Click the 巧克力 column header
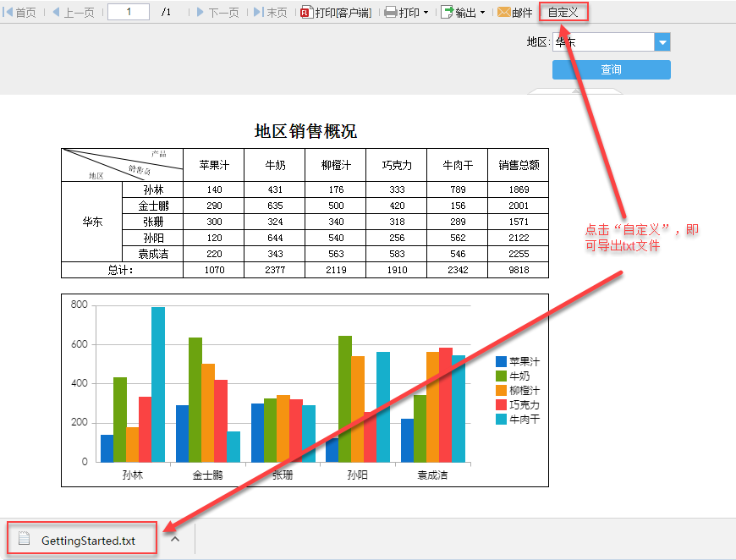736x560 pixels. point(397,165)
